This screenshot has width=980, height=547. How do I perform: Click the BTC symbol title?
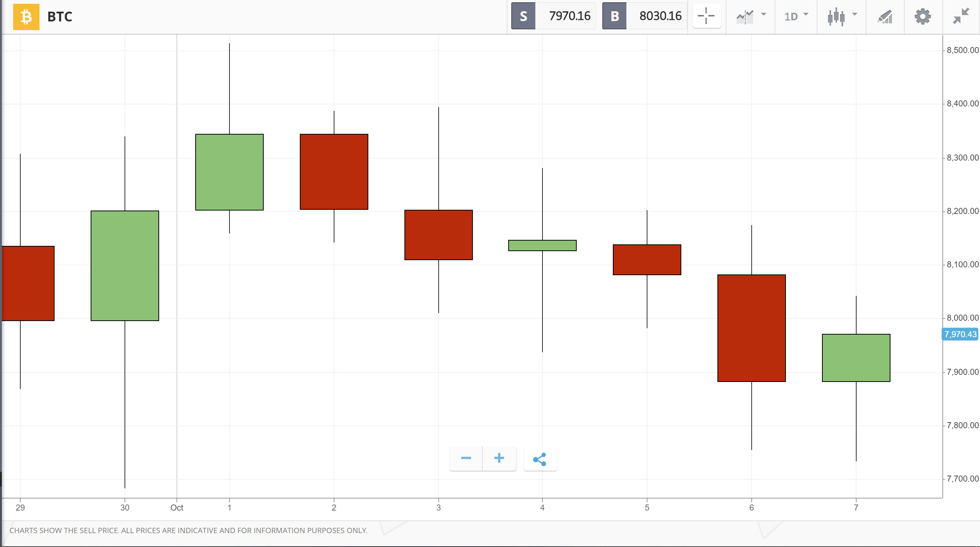point(60,17)
